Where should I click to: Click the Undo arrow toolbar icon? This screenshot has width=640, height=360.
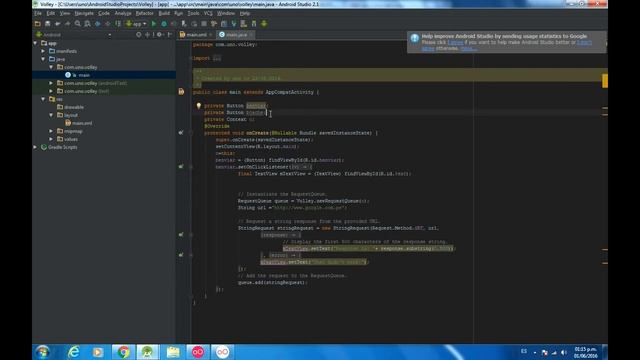pos(58,24)
